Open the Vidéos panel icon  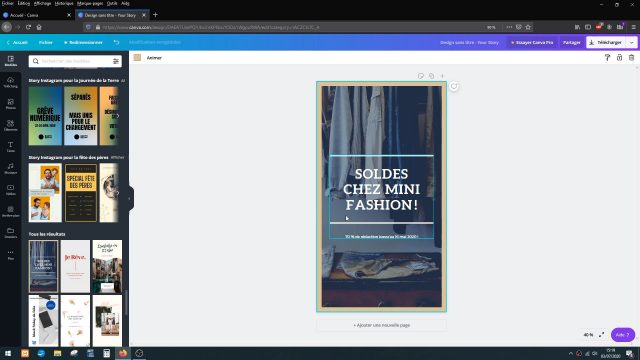[x=11, y=190]
